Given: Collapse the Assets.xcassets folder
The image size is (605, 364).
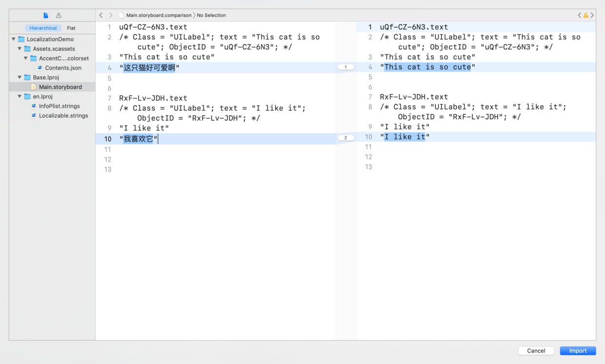Looking at the screenshot, I should [x=20, y=49].
